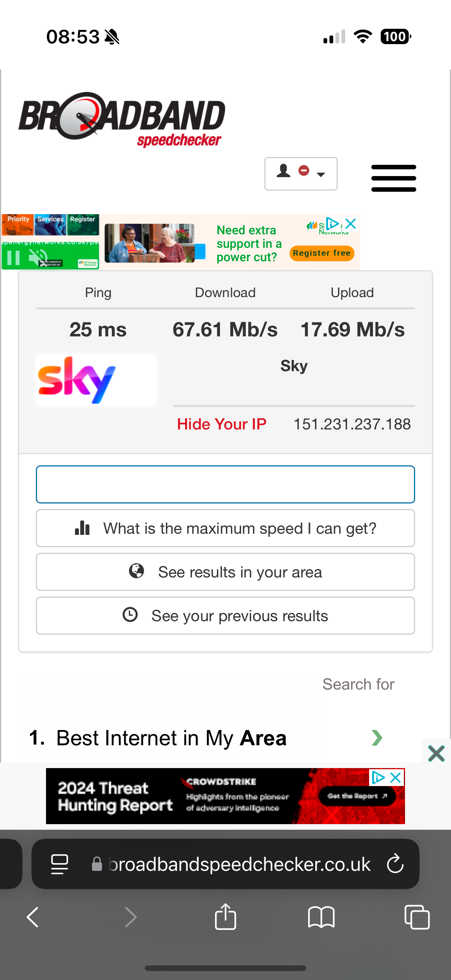
Task: Unmute the video ad sound
Action: tap(38, 258)
